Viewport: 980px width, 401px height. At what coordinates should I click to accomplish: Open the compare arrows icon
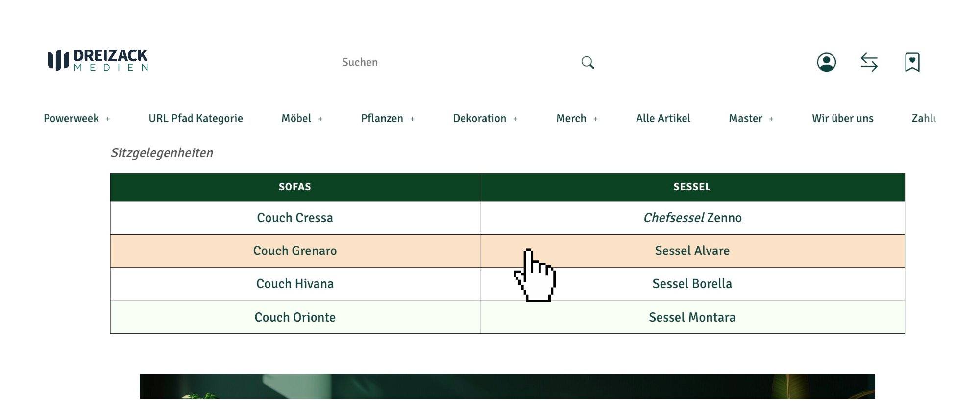tap(869, 62)
